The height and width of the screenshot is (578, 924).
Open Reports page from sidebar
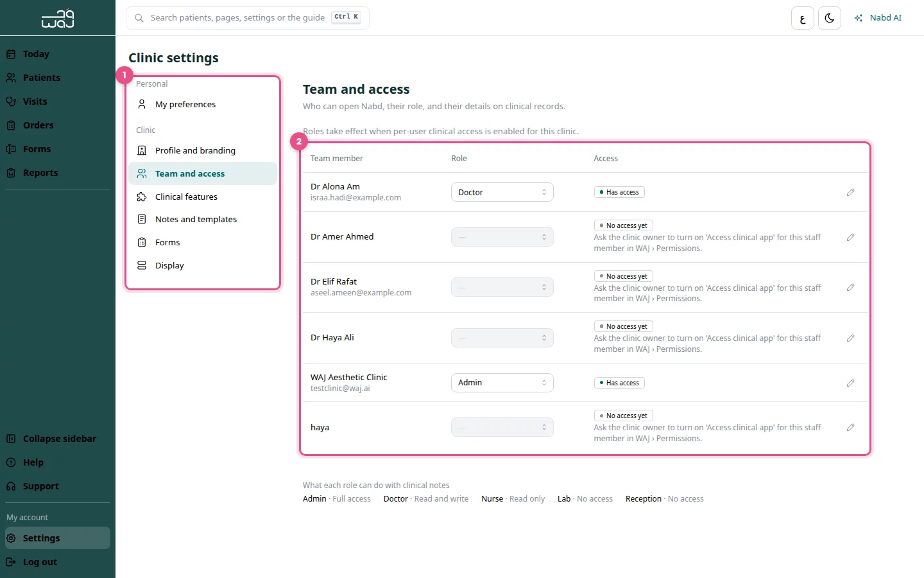(58, 173)
